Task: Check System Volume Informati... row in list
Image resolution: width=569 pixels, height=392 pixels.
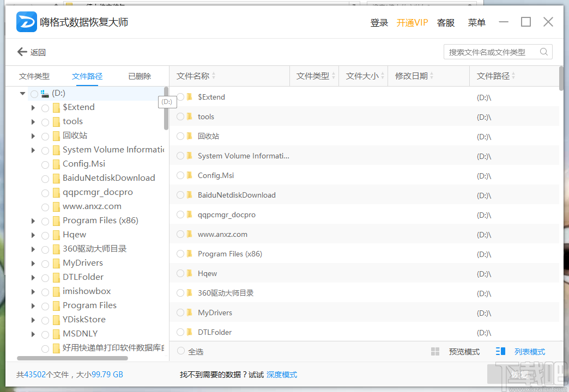Action: click(180, 156)
